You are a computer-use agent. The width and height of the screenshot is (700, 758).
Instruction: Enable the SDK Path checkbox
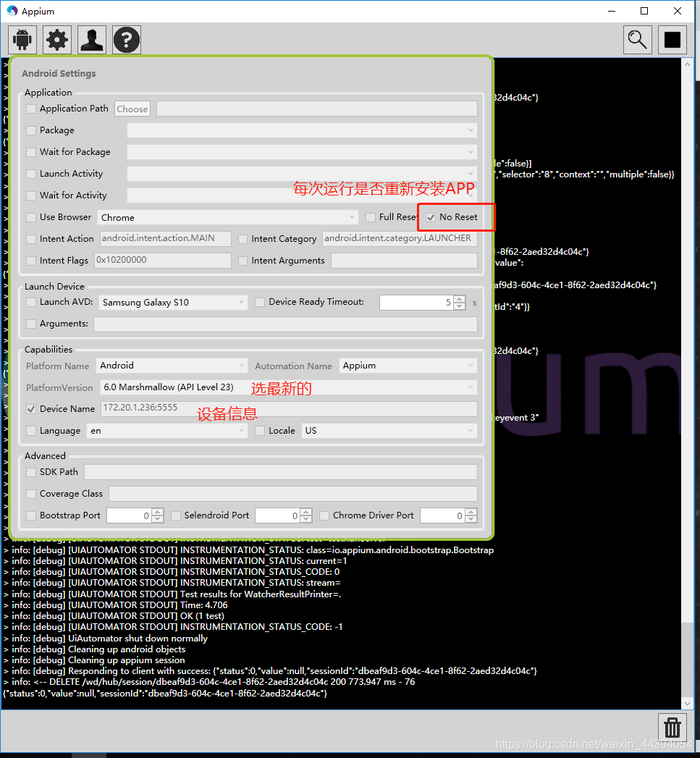tap(31, 472)
